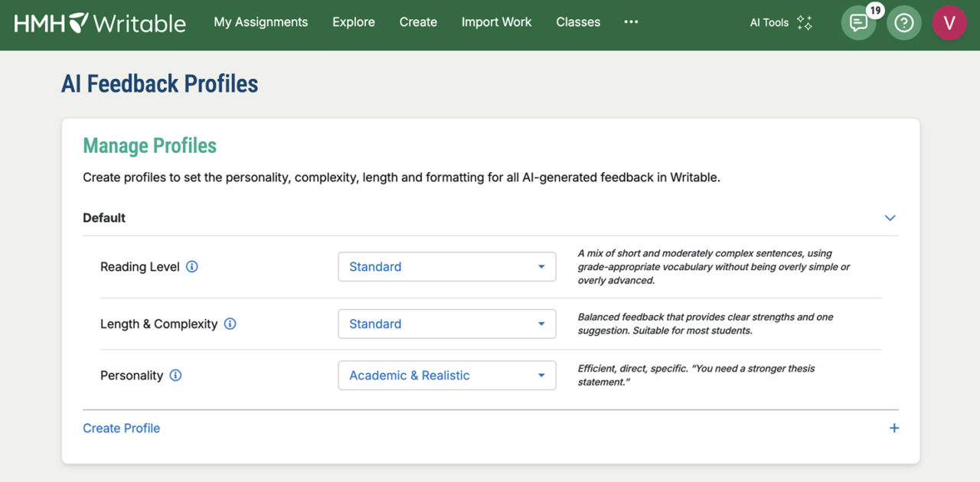This screenshot has width=980, height=482.
Task: Open the user avatar menu labeled V
Action: pyautogui.click(x=949, y=23)
